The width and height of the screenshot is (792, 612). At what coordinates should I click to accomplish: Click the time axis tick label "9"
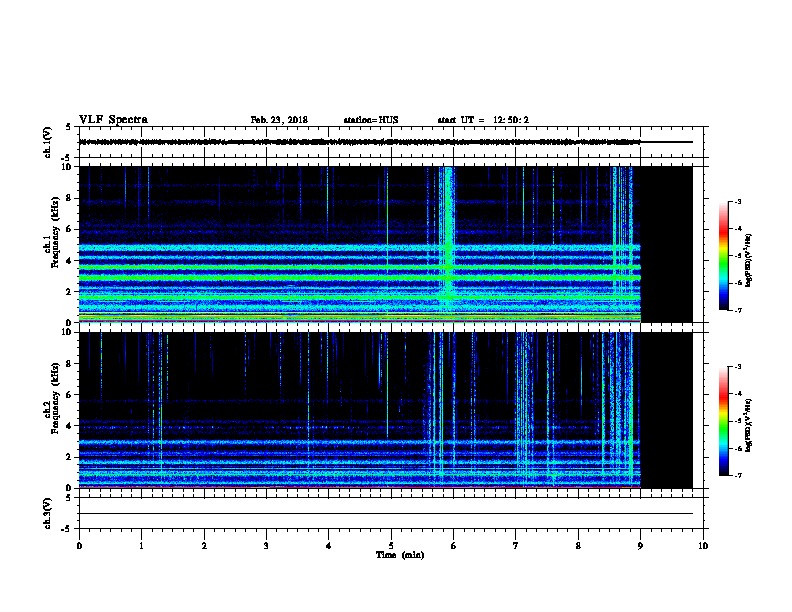pyautogui.click(x=640, y=545)
